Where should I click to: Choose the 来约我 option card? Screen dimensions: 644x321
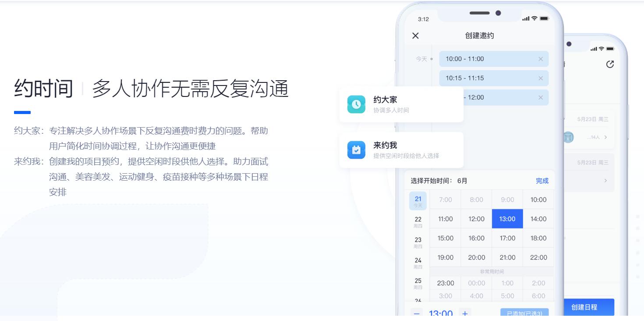(400, 150)
